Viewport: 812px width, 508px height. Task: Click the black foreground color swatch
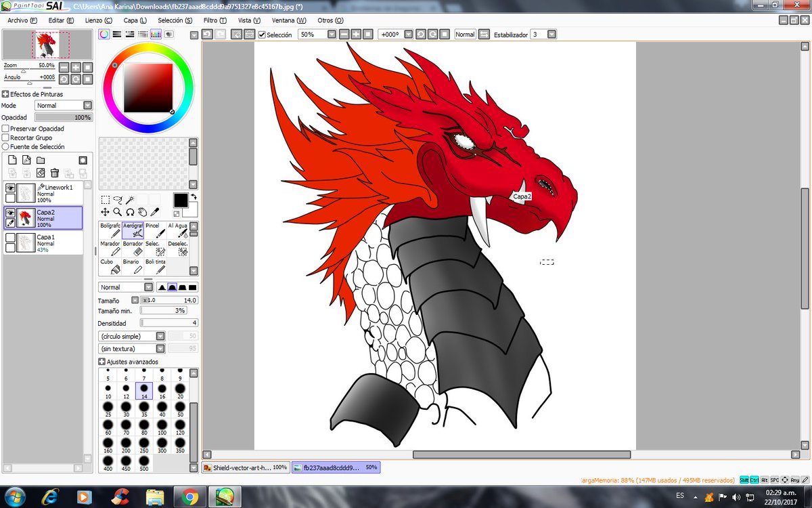pos(180,200)
